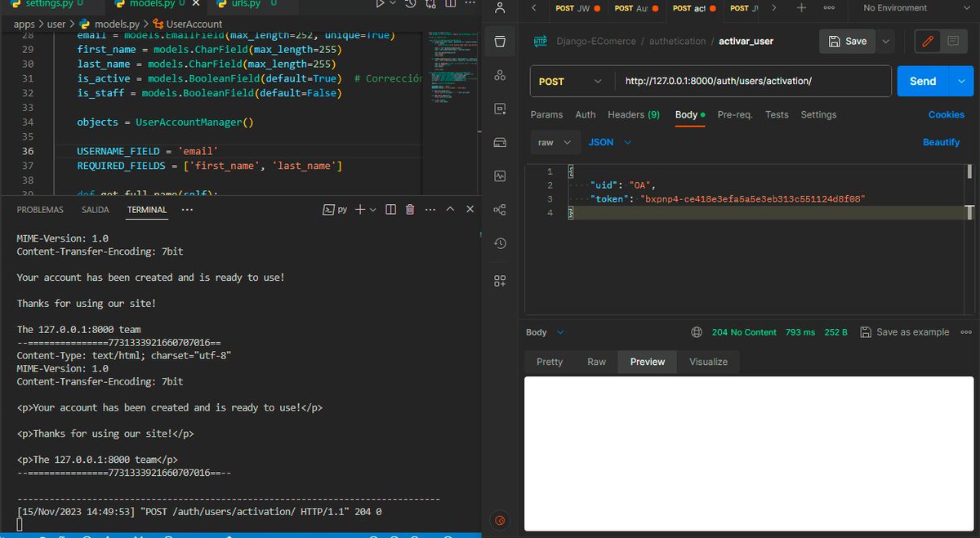Switch the request to edit mode with the pencil icon
Viewport: 980px width, 538px height.
[929, 41]
